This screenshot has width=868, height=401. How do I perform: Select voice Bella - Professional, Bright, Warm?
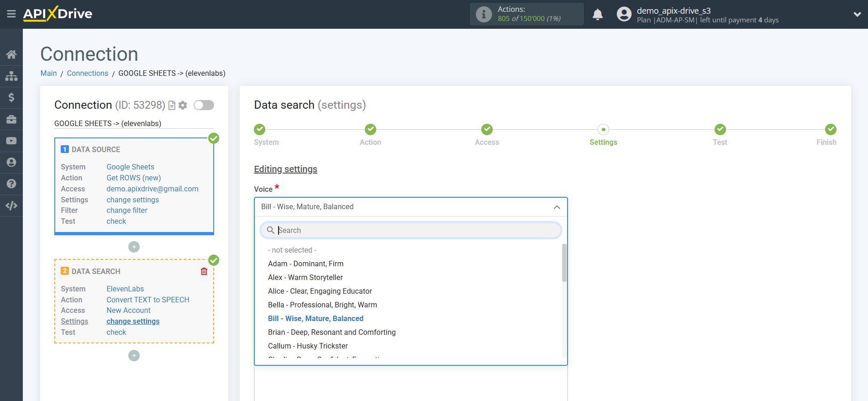point(322,305)
